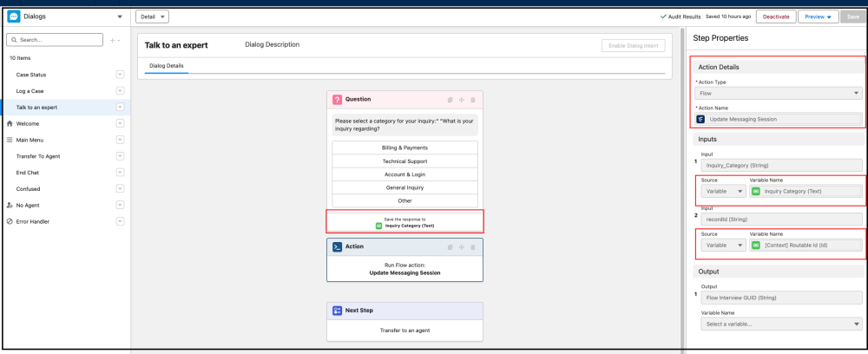This screenshot has width=868, height=354.
Task: Open the Source dropdown for Inquiry_Category input
Action: coord(720,191)
